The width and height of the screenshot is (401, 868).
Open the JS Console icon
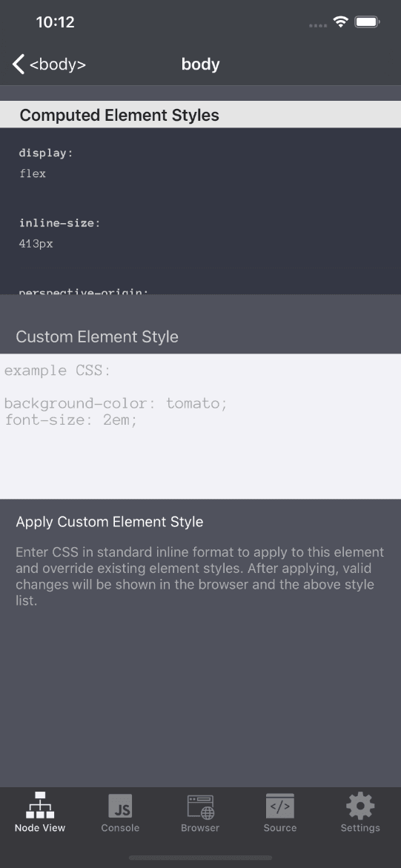tap(120, 806)
